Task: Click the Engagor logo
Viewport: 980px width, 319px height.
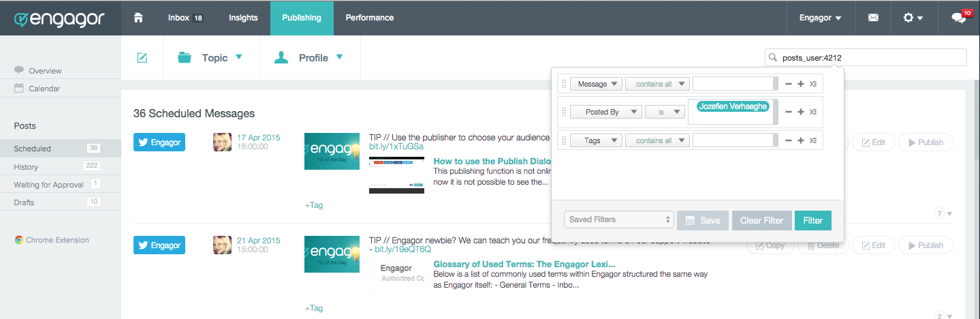Action: click(59, 18)
